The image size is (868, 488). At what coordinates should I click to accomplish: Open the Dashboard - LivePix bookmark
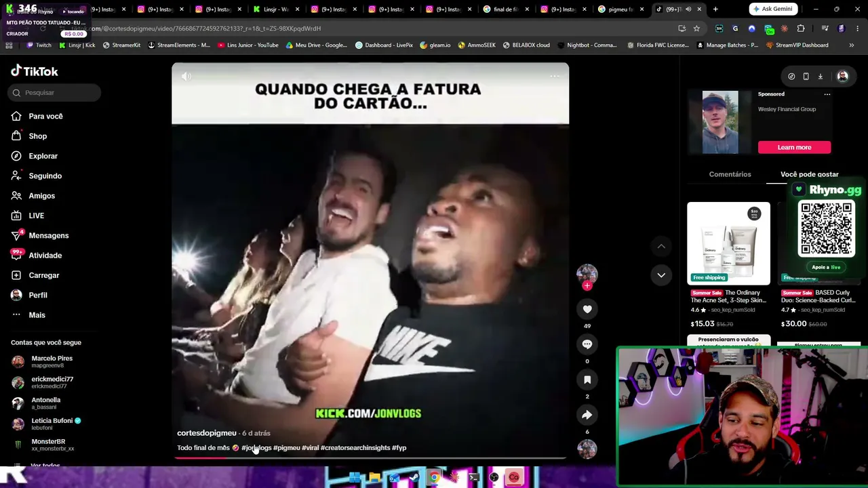tap(384, 45)
